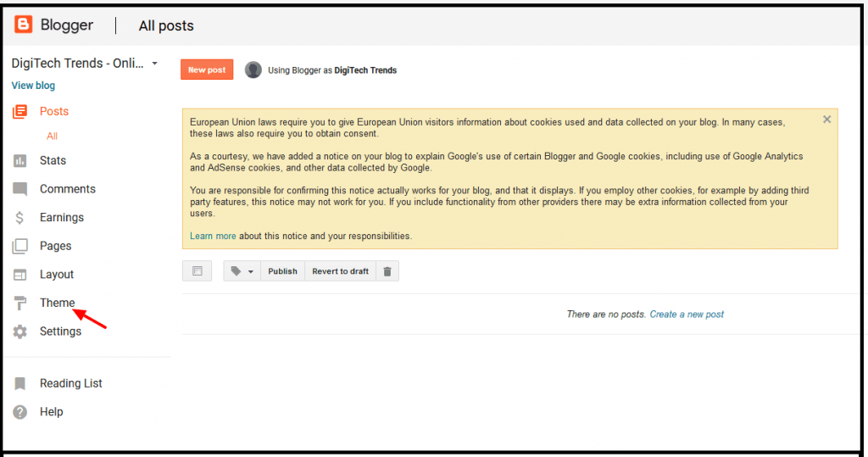Click the Theme paint roller icon
The width and height of the screenshot is (868, 457).
click(x=20, y=303)
